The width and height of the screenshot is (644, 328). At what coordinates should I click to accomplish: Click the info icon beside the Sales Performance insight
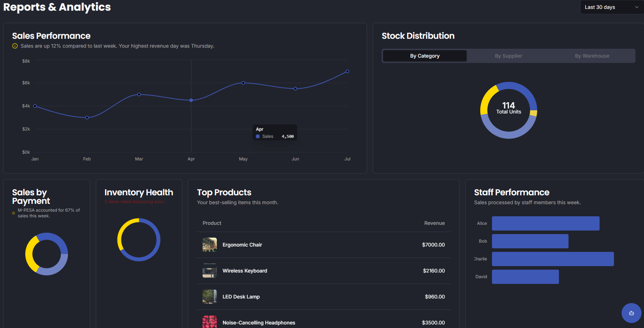point(14,46)
